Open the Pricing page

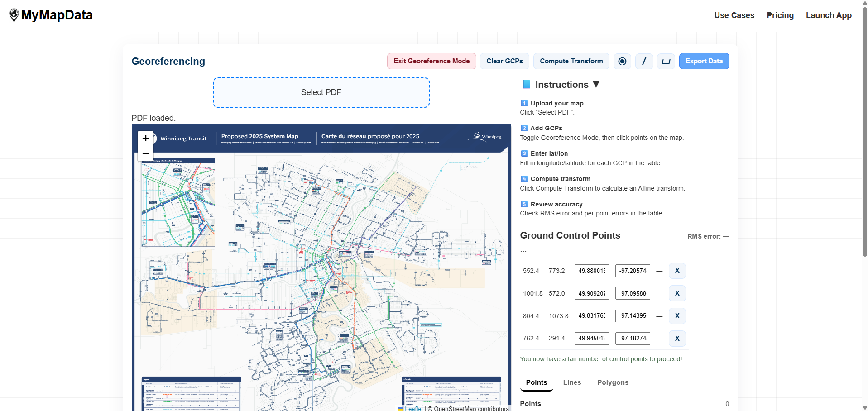click(x=780, y=15)
